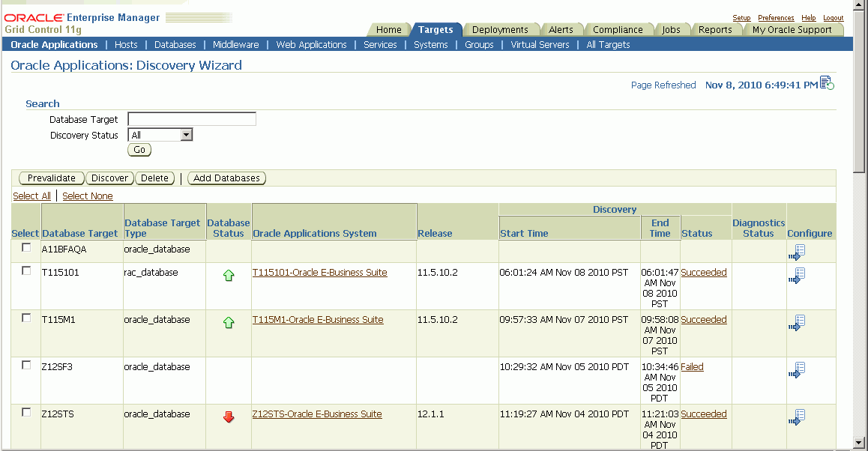The width and height of the screenshot is (868, 451).
Task: Click the scrollbar down arrow
Action: [x=858, y=443]
